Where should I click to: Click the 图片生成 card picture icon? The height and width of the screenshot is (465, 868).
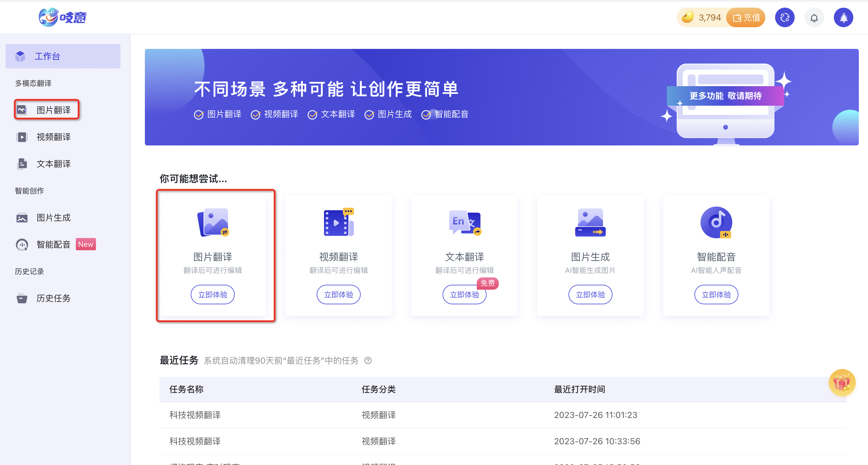pyautogui.click(x=590, y=222)
